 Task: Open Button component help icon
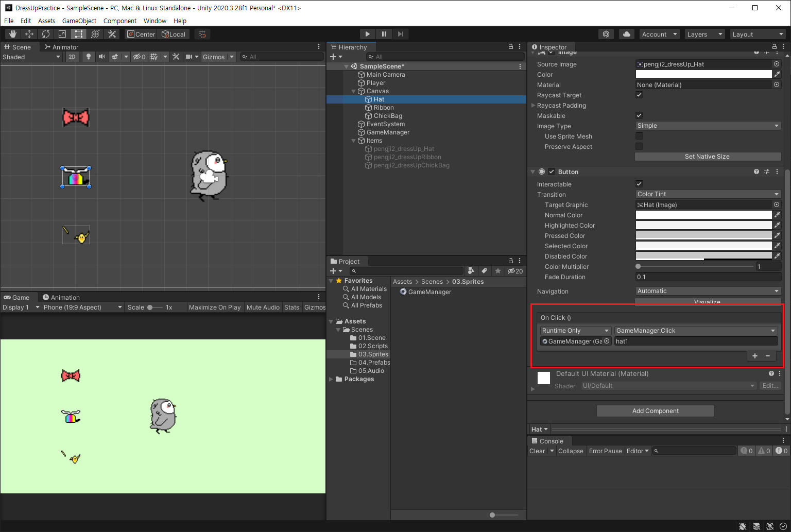(756, 171)
